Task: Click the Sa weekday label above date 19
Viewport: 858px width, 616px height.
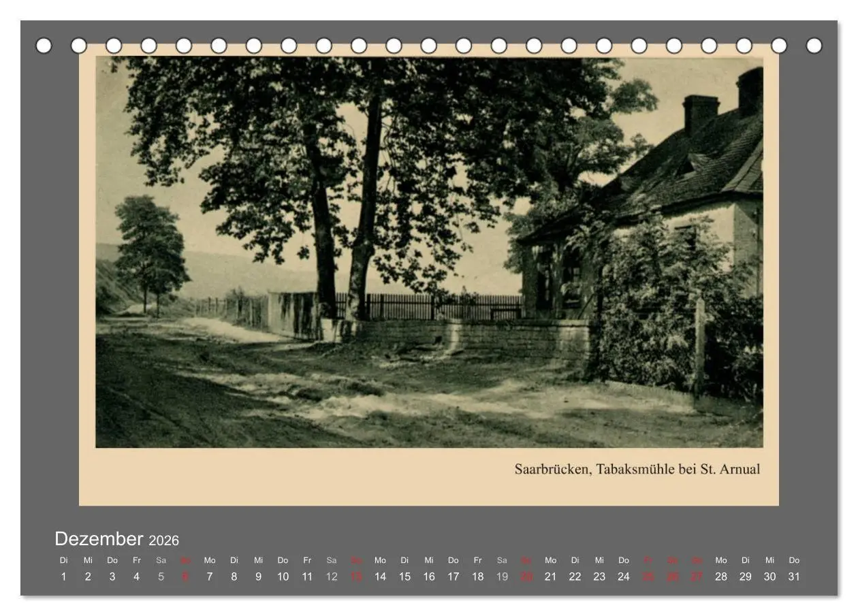Action: (x=502, y=560)
